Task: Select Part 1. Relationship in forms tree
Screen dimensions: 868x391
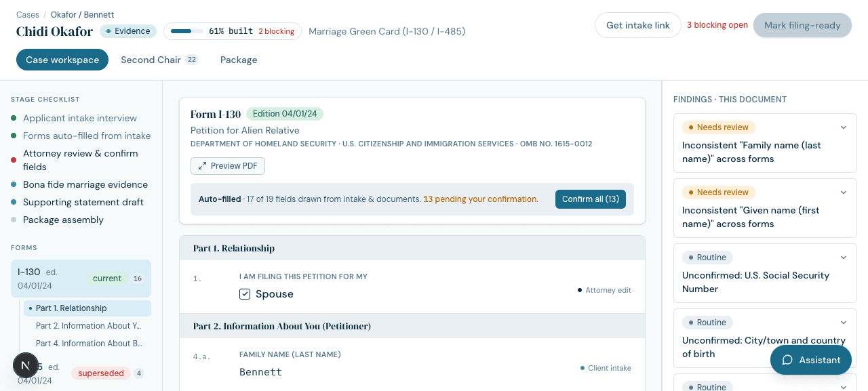Action: click(87, 308)
